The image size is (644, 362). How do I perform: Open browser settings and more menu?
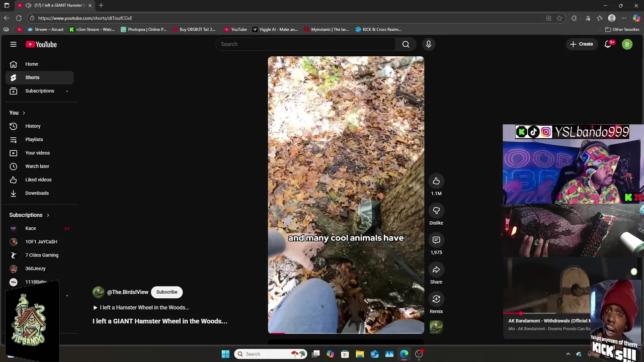click(624, 18)
